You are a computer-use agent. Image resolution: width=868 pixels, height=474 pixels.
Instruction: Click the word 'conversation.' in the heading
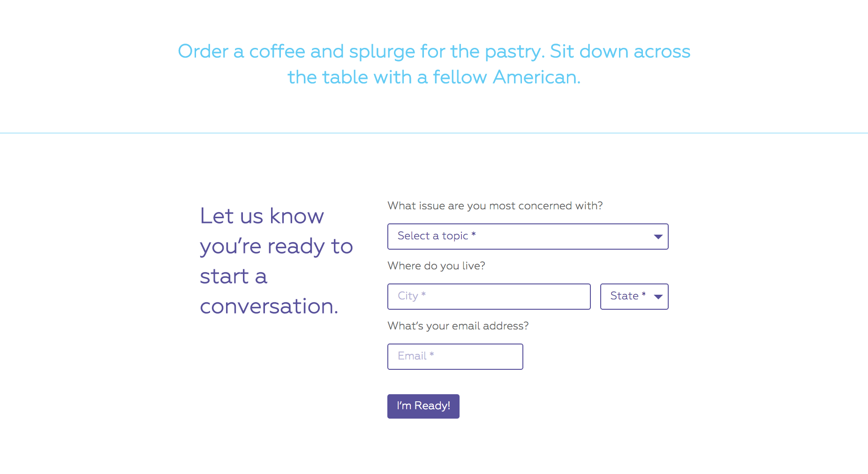tap(269, 306)
